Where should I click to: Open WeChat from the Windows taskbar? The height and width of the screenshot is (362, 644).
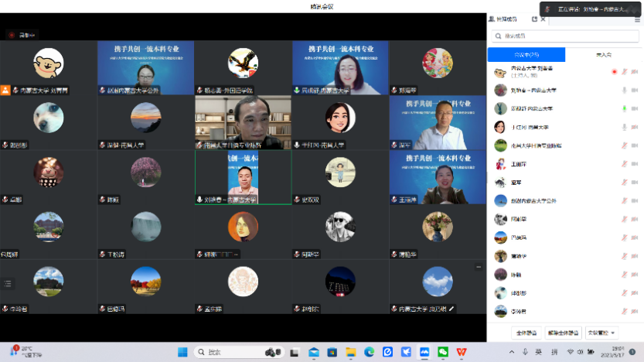tap(443, 352)
